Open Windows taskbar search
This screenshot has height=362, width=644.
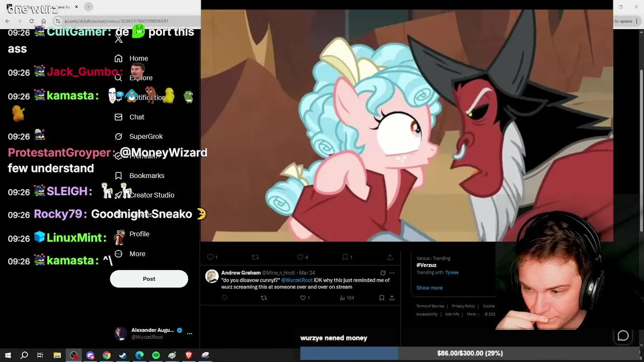tap(24, 355)
